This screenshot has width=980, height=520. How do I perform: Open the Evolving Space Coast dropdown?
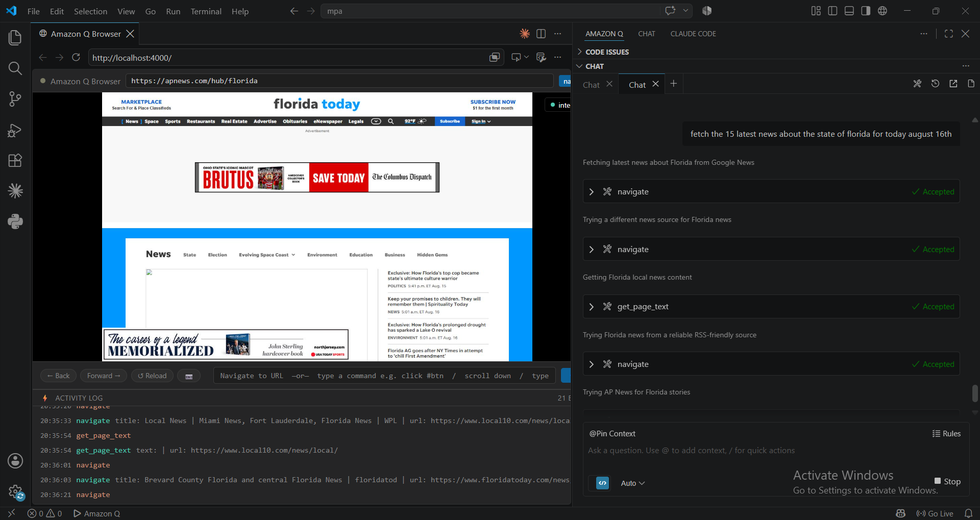(267, 255)
